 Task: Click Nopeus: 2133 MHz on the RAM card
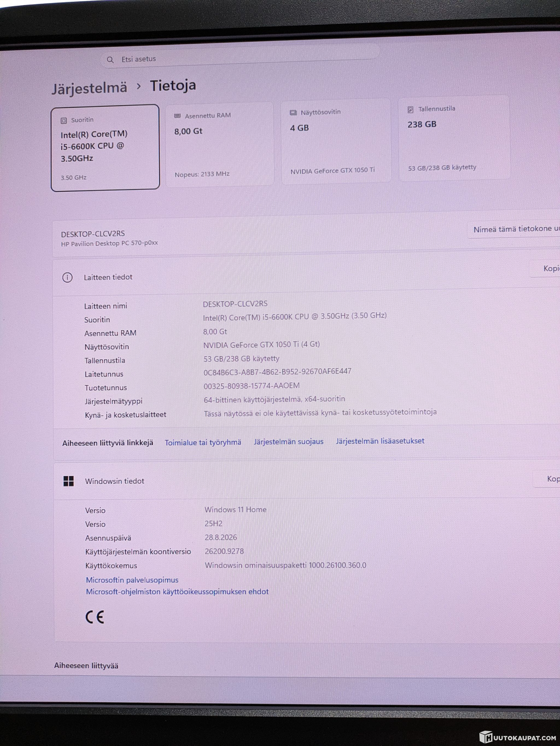click(x=202, y=174)
